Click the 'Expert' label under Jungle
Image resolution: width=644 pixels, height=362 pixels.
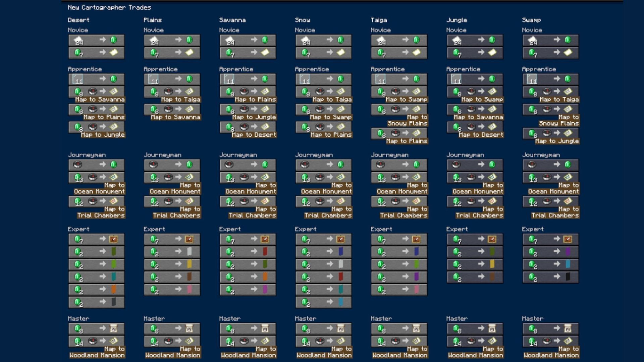coord(457,229)
